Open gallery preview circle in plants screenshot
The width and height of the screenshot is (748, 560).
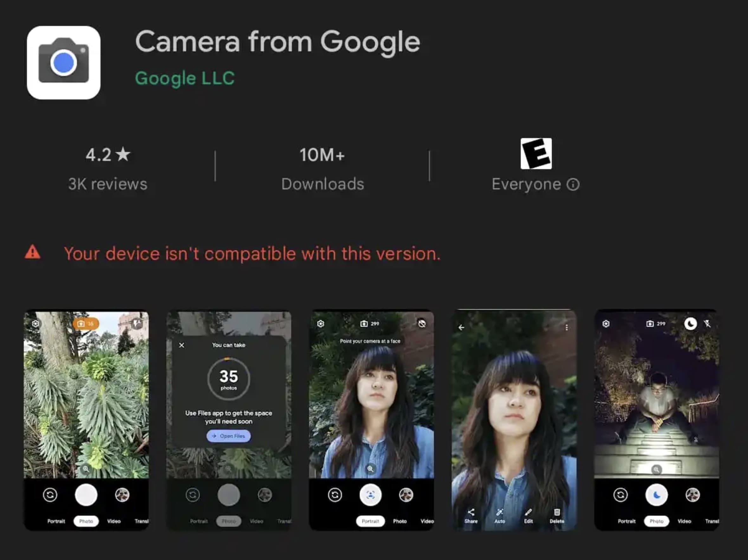click(122, 495)
